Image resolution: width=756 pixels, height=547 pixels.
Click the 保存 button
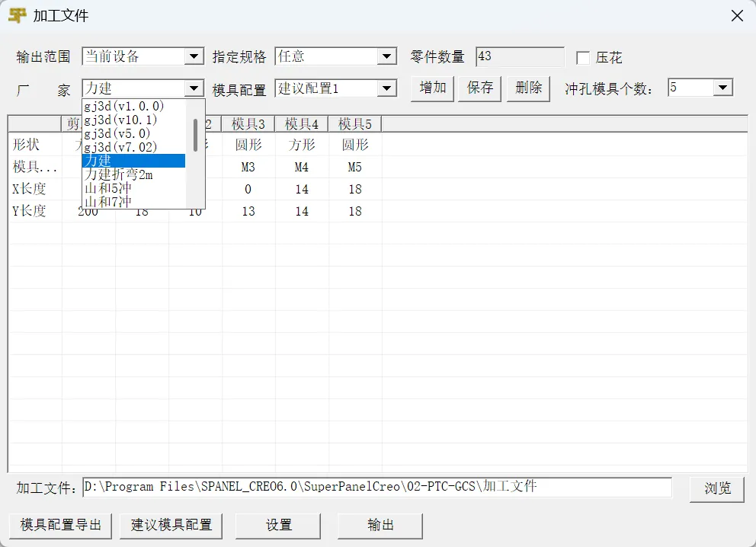tap(479, 88)
